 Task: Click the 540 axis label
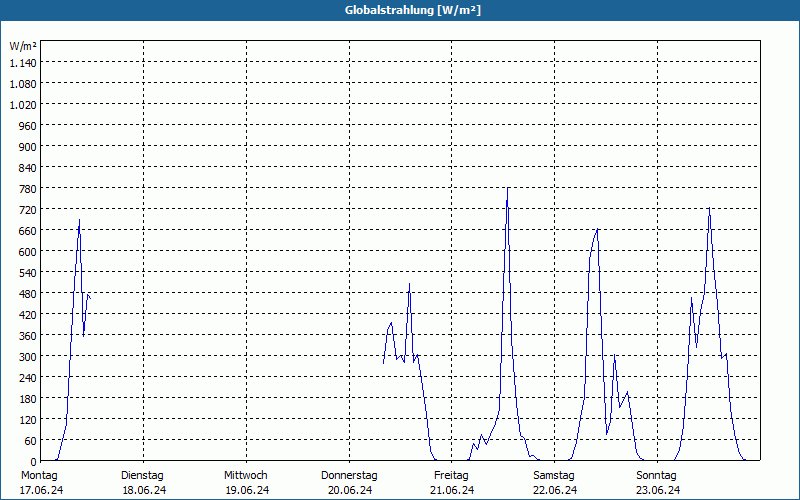[x=28, y=272]
